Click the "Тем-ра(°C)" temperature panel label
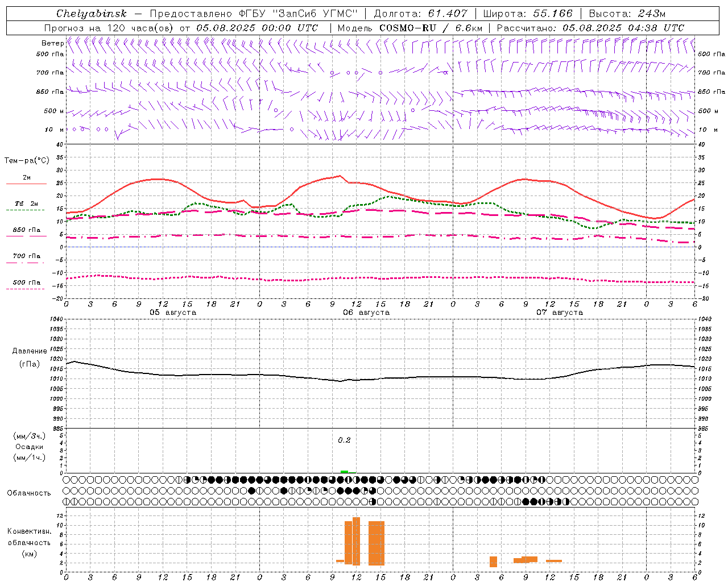The width and height of the screenshot is (728, 582). 27,161
